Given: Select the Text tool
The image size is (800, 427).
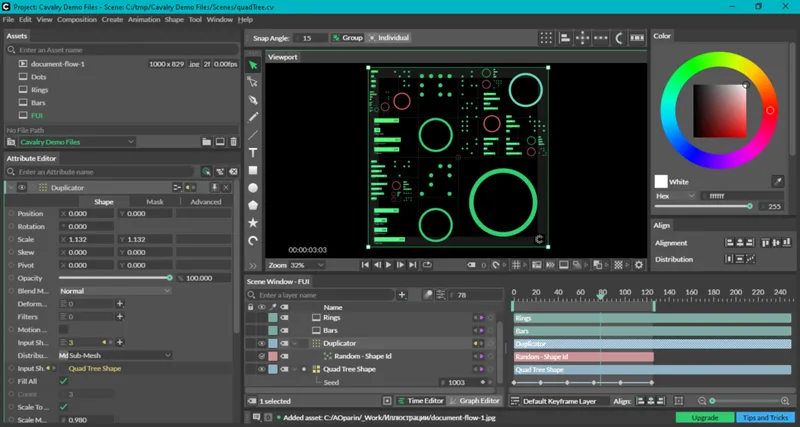Looking at the screenshot, I should tap(253, 153).
